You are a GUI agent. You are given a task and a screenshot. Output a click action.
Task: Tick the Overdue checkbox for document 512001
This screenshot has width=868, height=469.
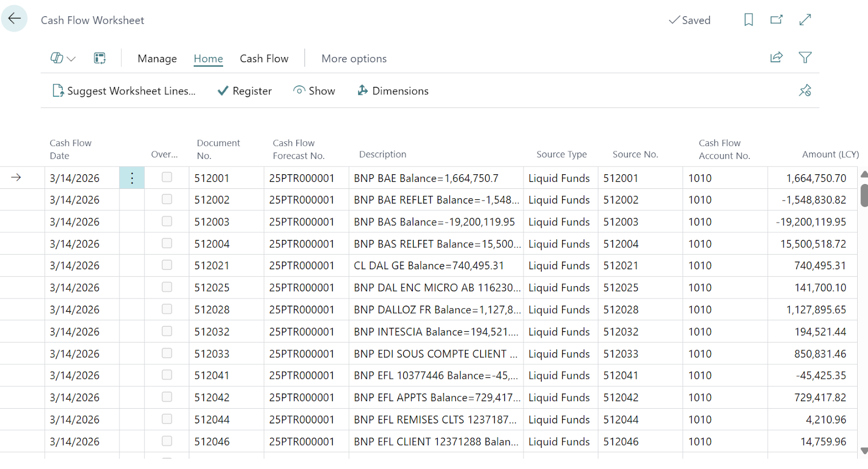[167, 178]
